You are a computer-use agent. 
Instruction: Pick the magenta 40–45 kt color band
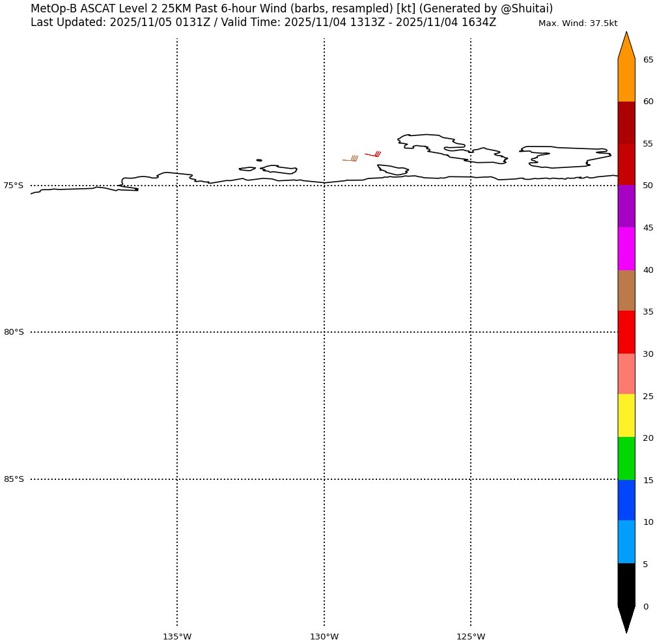(626, 249)
